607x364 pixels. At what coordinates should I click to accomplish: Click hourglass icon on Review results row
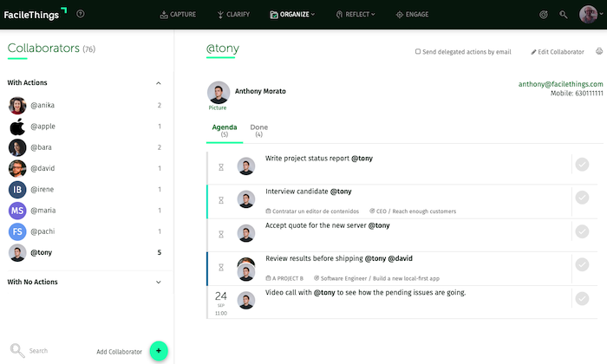[221, 268]
